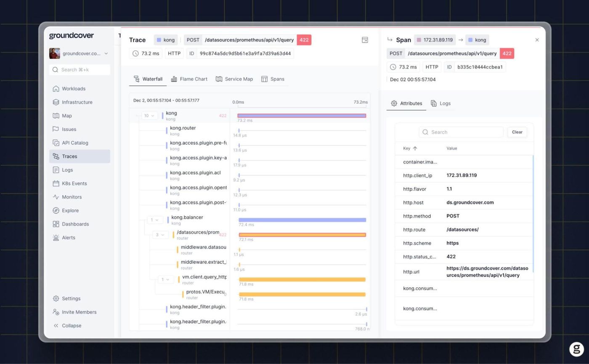Collapse the vm.client.query_http span
Image resolution: width=589 pixels, height=364 pixels.
166,279
